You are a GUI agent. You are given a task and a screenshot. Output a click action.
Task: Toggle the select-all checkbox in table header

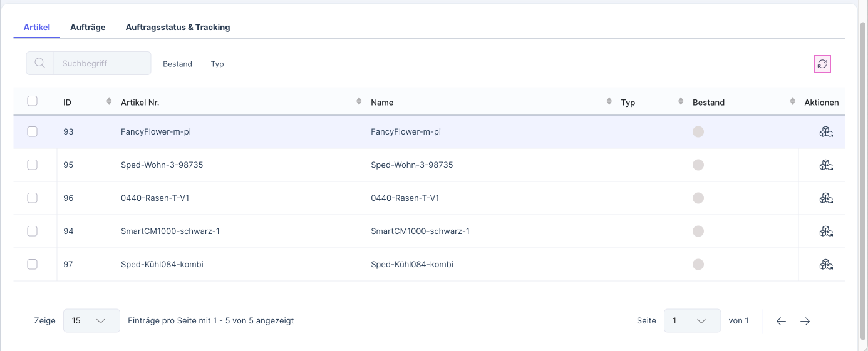point(33,101)
